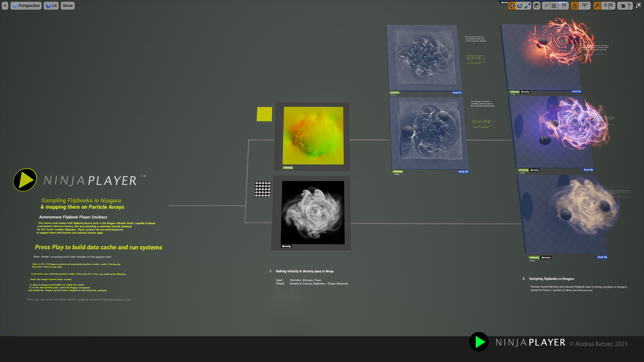
Task: Click 'Sampling flipbooks in Niagara' heading
Action: pyautogui.click(x=551, y=279)
